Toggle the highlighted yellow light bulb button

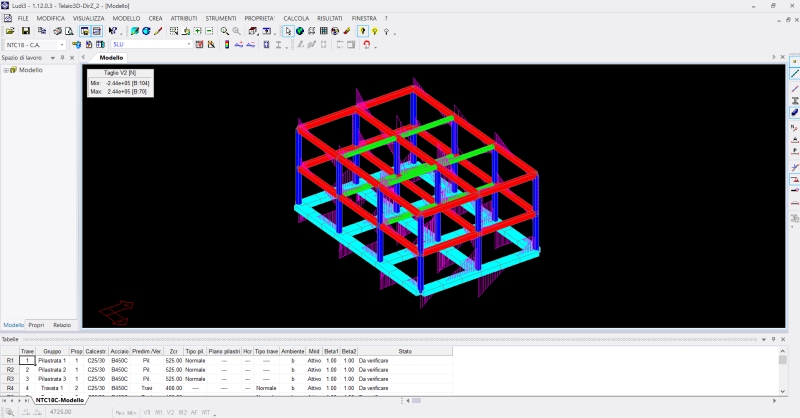(363, 31)
